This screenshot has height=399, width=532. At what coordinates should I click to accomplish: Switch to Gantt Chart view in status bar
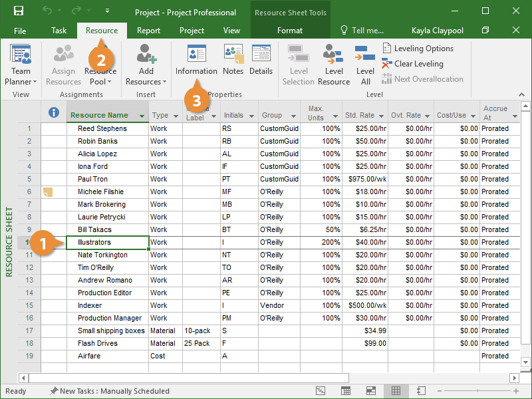(321, 391)
